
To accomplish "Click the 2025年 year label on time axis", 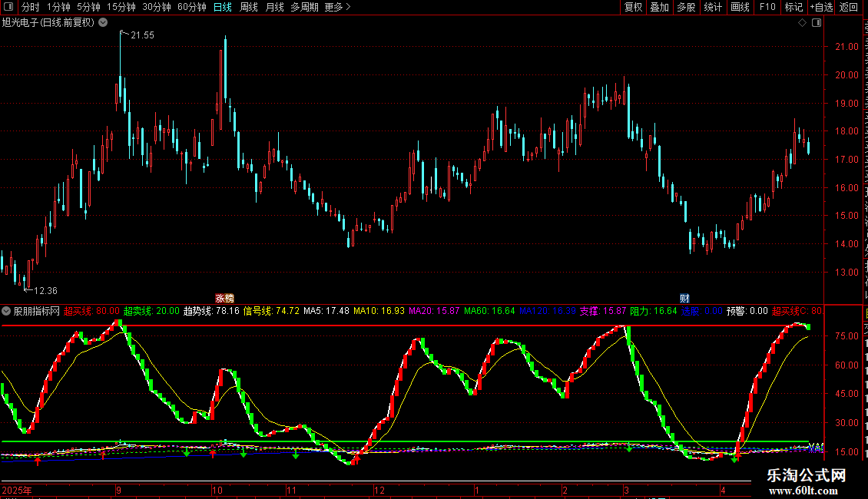I will coord(17,490).
